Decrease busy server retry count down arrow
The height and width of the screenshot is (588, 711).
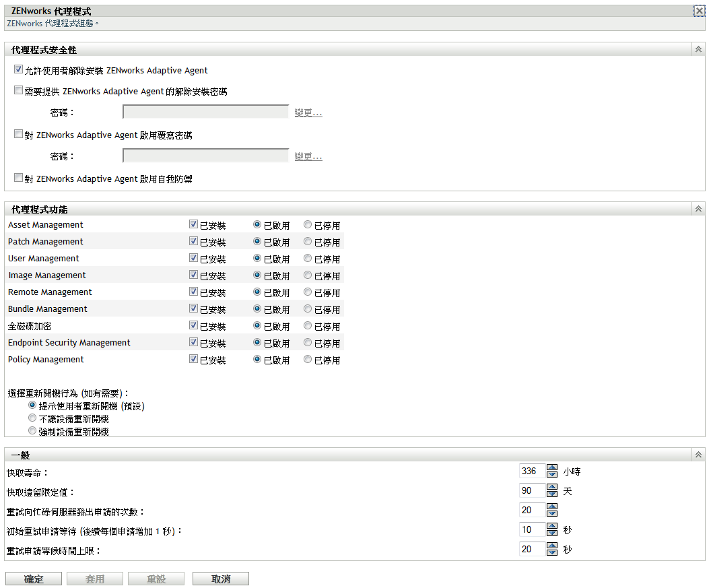552,513
